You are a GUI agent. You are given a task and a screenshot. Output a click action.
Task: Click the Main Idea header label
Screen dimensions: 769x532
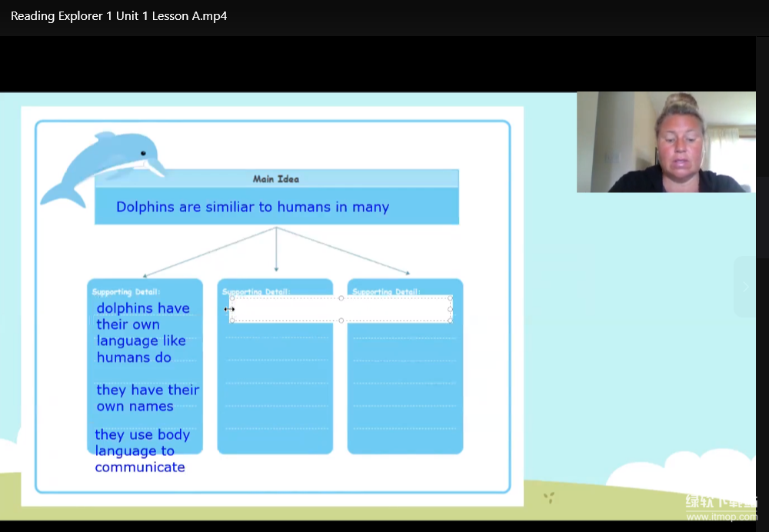[x=276, y=179]
